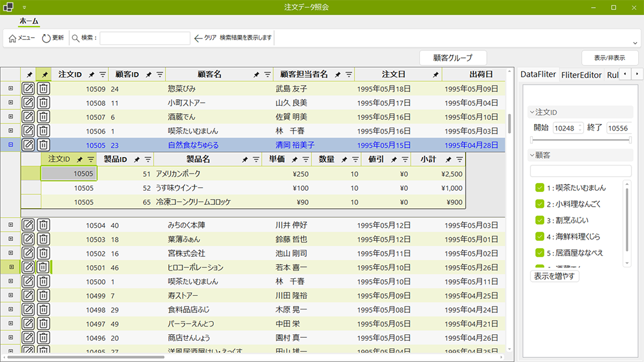Viewport: 644px width, 362px height.
Task: Filter the 小計 column
Action: click(x=460, y=159)
